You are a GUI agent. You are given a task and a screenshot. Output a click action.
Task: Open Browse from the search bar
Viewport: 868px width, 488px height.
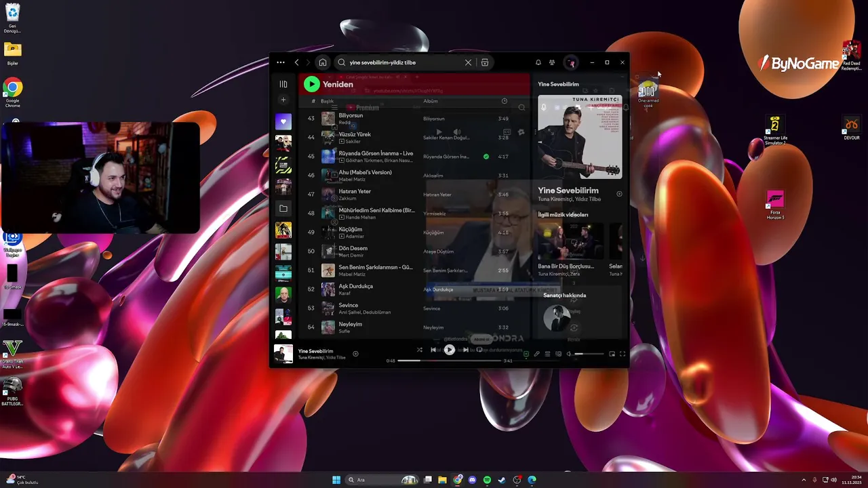[485, 62]
